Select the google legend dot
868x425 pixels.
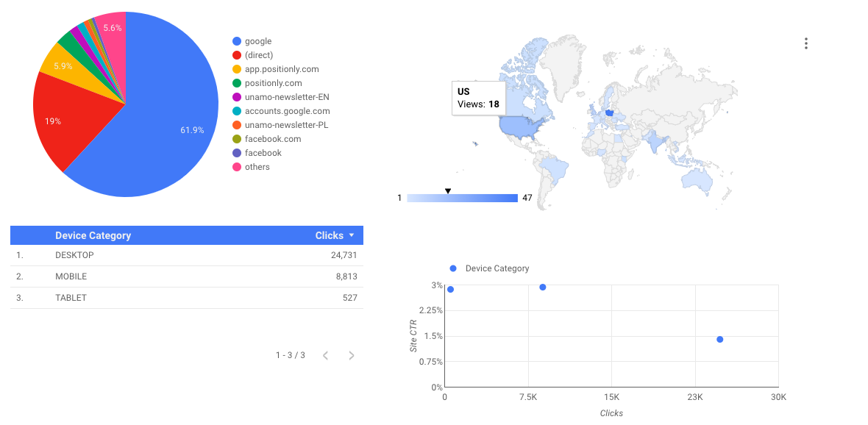(237, 41)
